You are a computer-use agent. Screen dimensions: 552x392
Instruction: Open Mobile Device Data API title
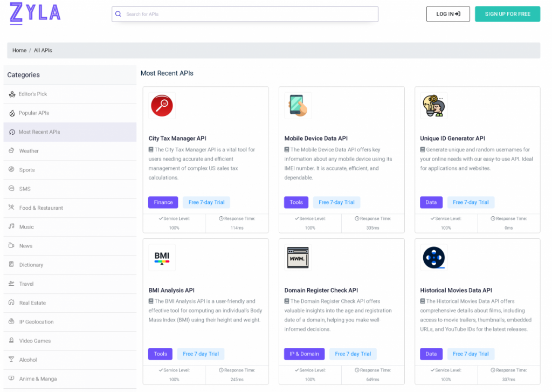coord(316,139)
